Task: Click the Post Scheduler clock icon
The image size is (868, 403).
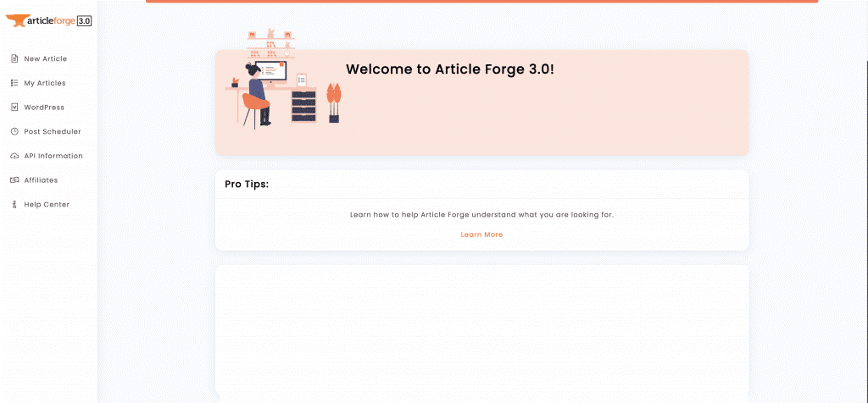Action: point(14,131)
